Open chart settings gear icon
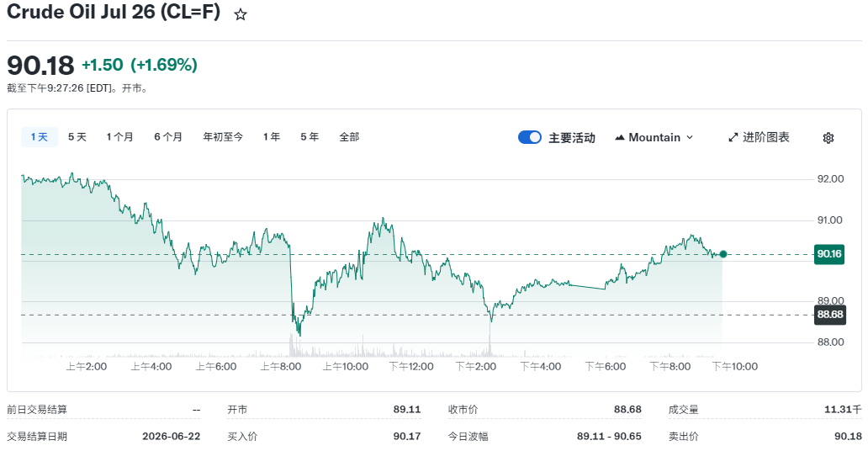Viewport: 868px width, 451px height. [828, 138]
